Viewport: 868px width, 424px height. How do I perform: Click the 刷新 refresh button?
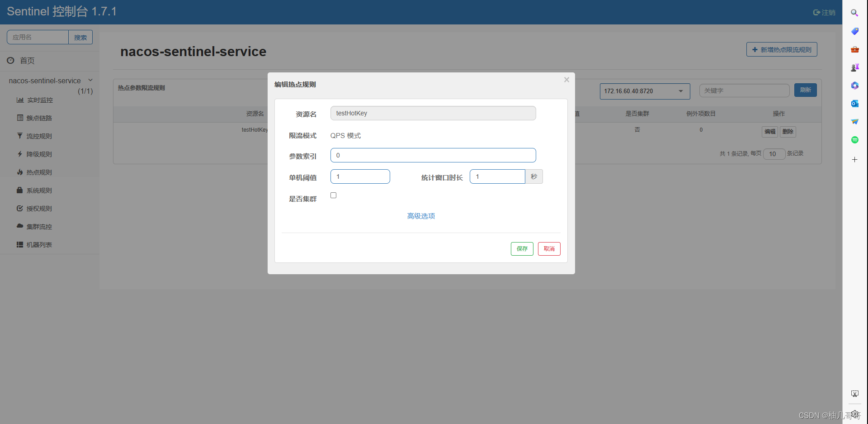(x=806, y=90)
